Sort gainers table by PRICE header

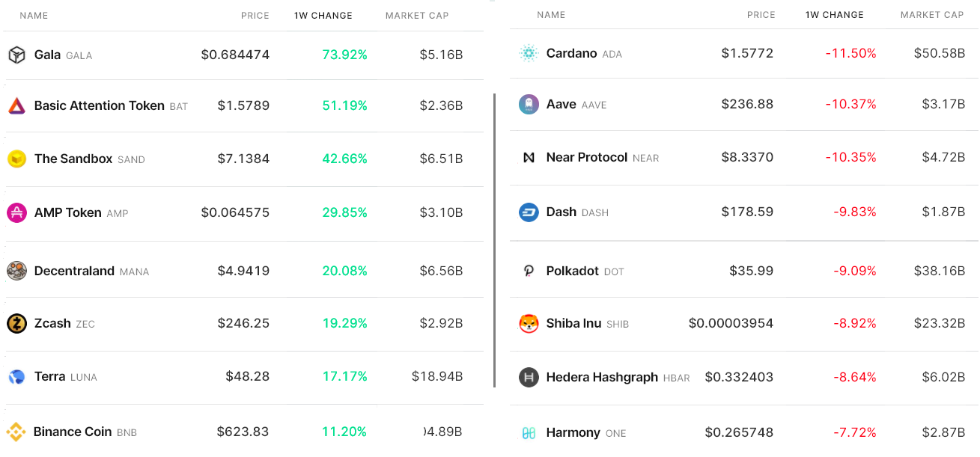[x=255, y=15]
